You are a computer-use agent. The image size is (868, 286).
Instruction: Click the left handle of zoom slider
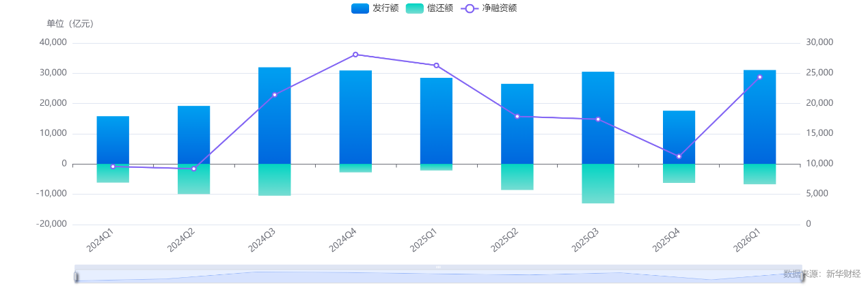(76, 276)
